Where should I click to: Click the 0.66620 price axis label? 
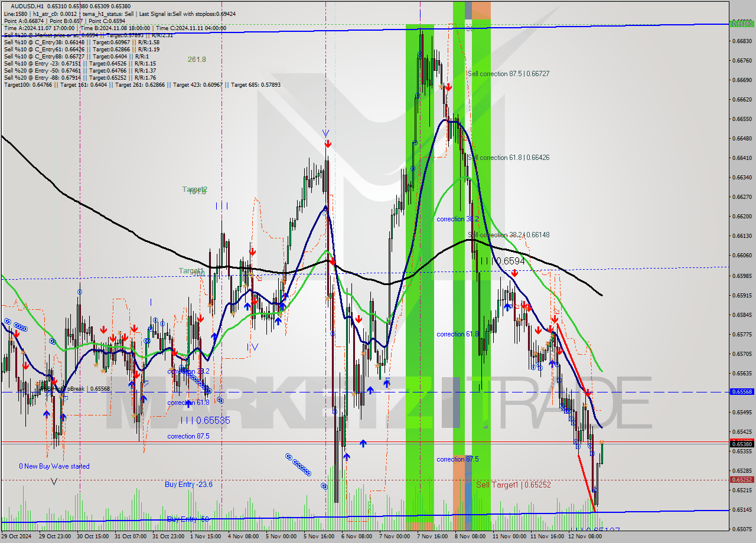click(742, 99)
